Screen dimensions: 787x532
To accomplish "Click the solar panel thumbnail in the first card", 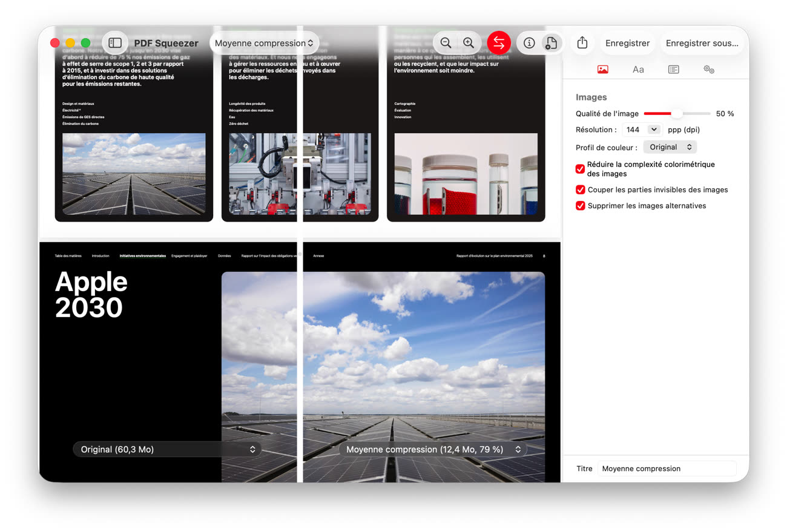I will tap(134, 174).
